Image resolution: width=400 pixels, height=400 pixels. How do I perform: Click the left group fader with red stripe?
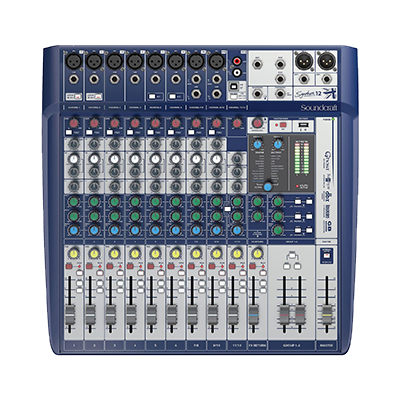coord(284,315)
